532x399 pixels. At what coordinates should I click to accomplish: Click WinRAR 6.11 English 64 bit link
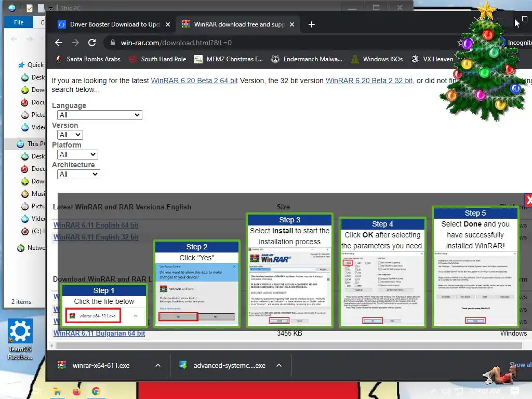pos(96,225)
